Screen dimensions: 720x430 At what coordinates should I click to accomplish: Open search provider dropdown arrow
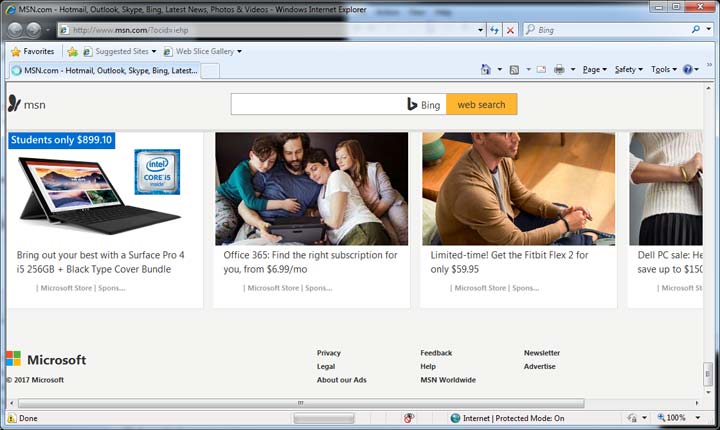pos(709,29)
